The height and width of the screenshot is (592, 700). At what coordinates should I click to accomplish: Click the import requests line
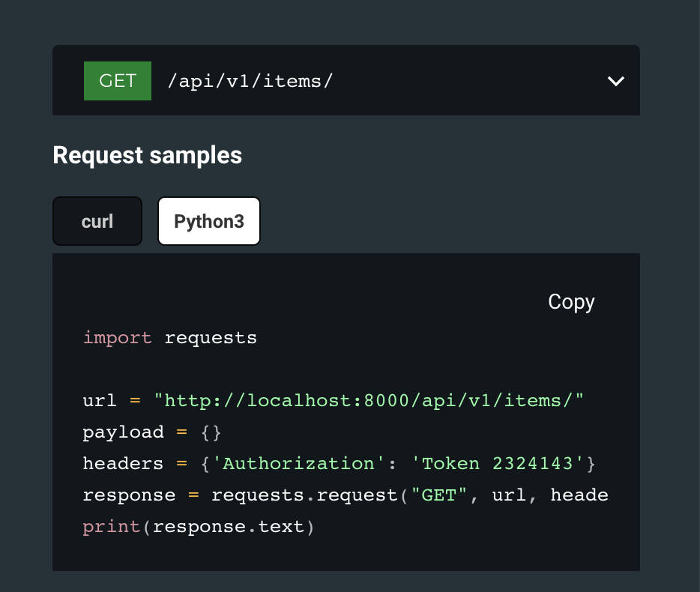tap(169, 338)
